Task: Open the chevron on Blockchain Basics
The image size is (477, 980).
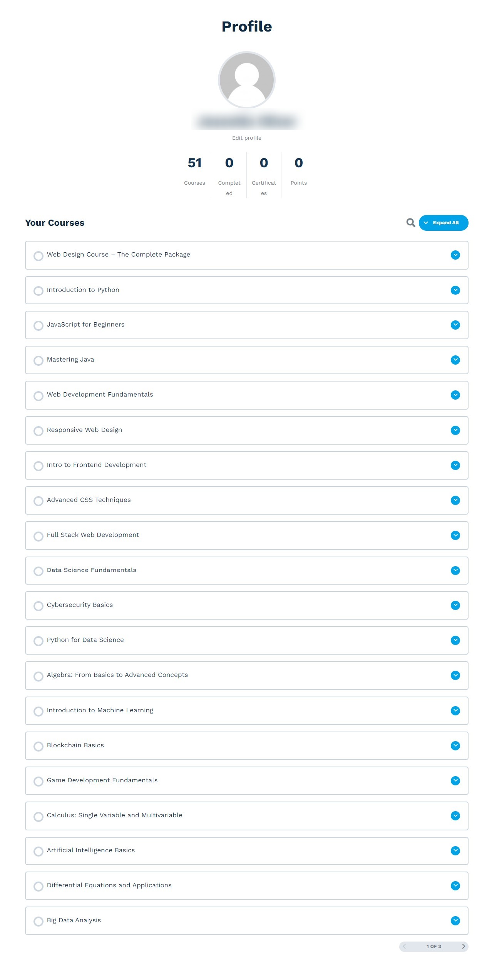Action: click(x=455, y=746)
